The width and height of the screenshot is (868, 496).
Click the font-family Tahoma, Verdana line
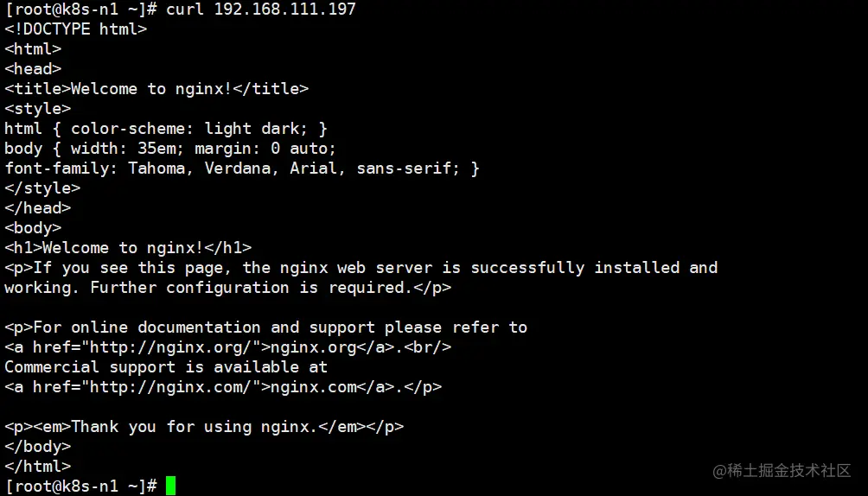(242, 169)
